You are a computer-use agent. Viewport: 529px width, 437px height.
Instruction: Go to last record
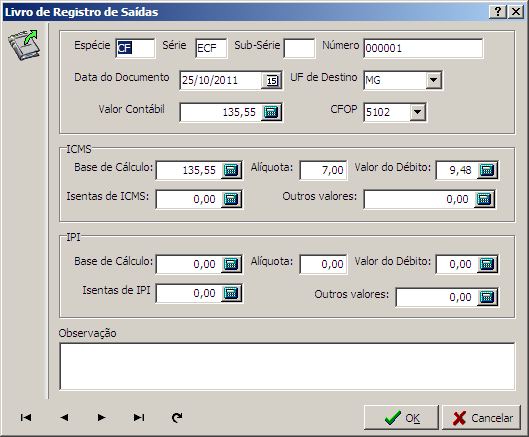point(139,417)
